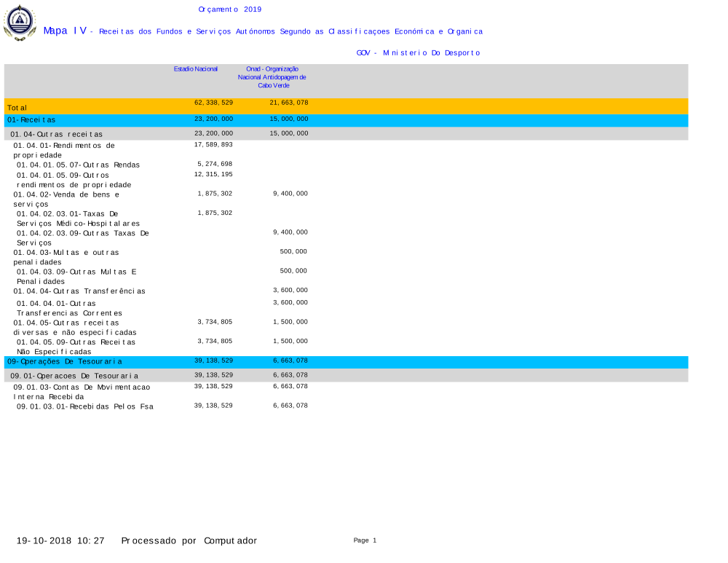This screenshot has height=563, width=728.
Task: Click the Total value 62,338,529
Action: coord(213,103)
